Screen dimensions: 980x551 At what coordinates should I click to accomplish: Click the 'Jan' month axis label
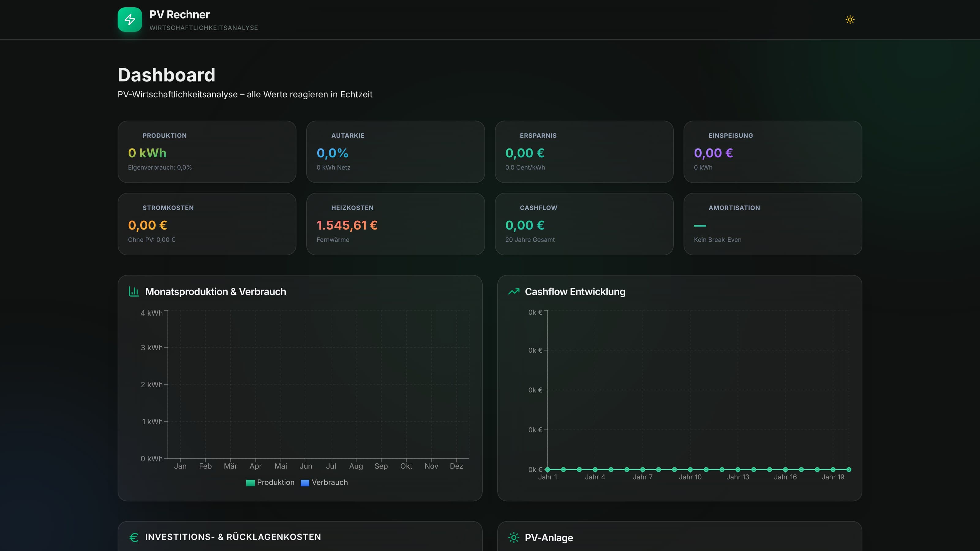[180, 466]
